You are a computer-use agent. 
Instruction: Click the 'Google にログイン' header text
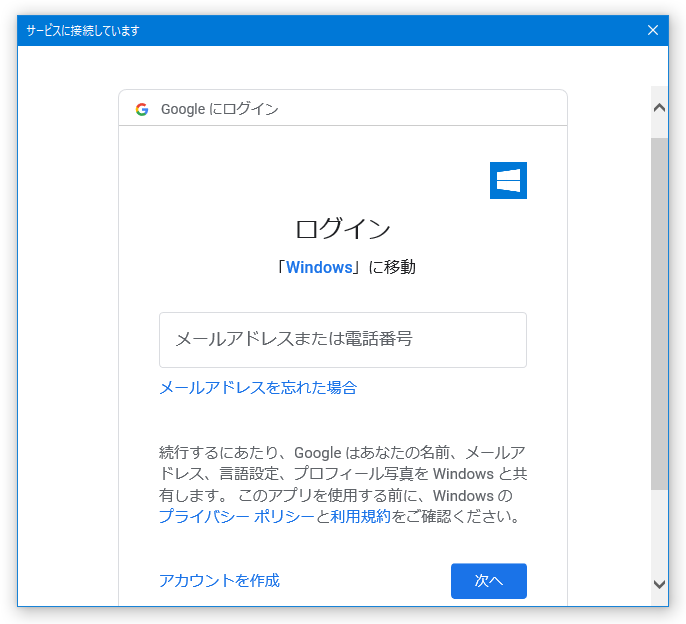tap(220, 109)
